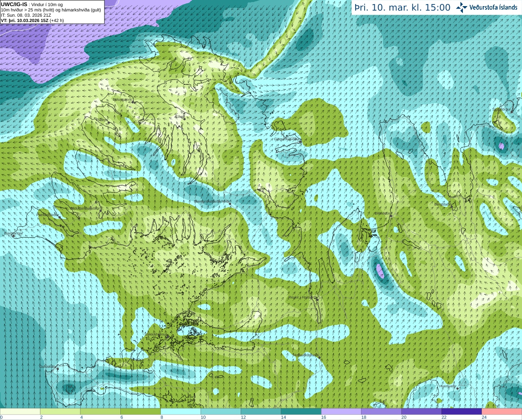Image resolution: width=522 pixels, height=420 pixels.
Task: Click the Veðurstofa Íslands logo icon
Action: 462,7
